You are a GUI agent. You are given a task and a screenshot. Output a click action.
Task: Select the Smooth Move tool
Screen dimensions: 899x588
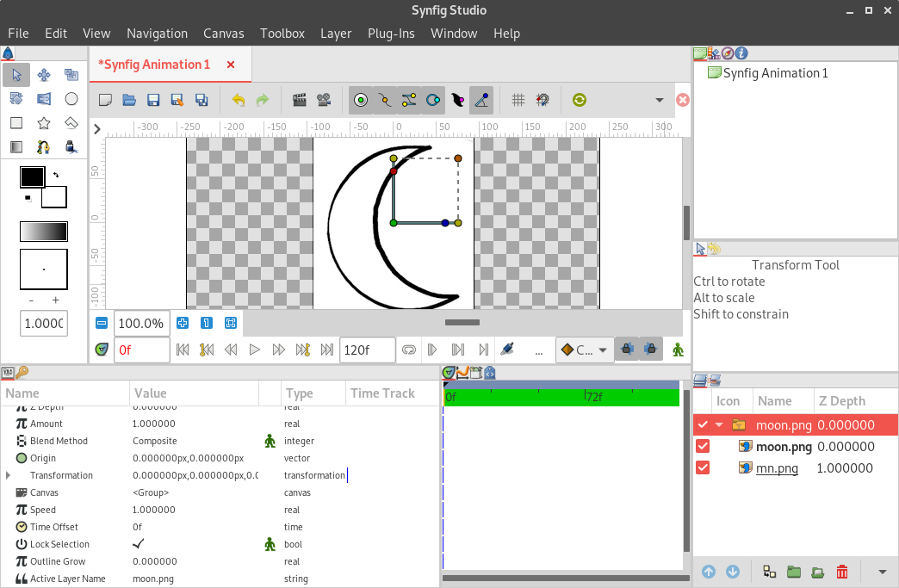click(43, 74)
